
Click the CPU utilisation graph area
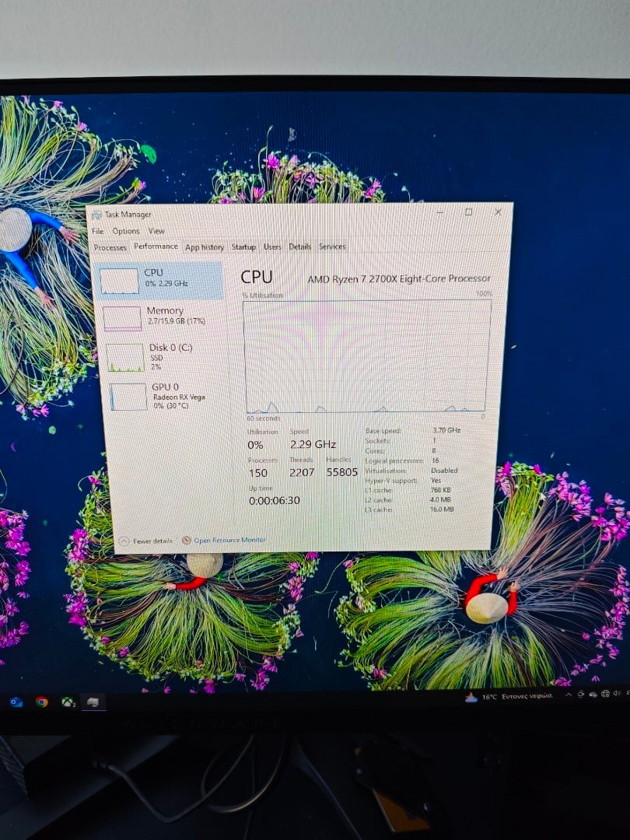366,356
